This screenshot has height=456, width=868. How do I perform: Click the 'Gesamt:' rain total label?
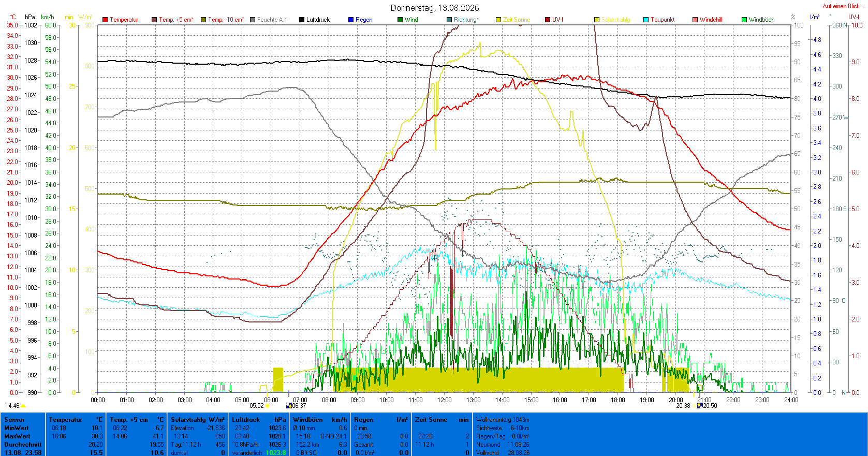pos(364,445)
